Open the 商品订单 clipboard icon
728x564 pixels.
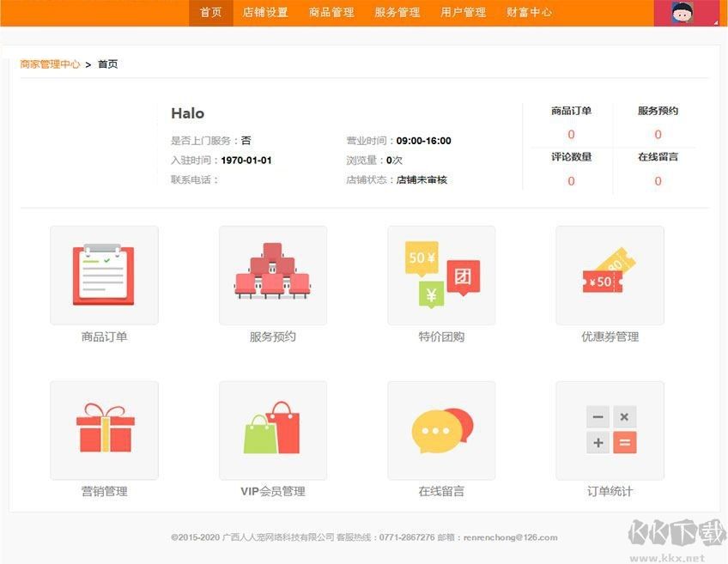(x=104, y=276)
